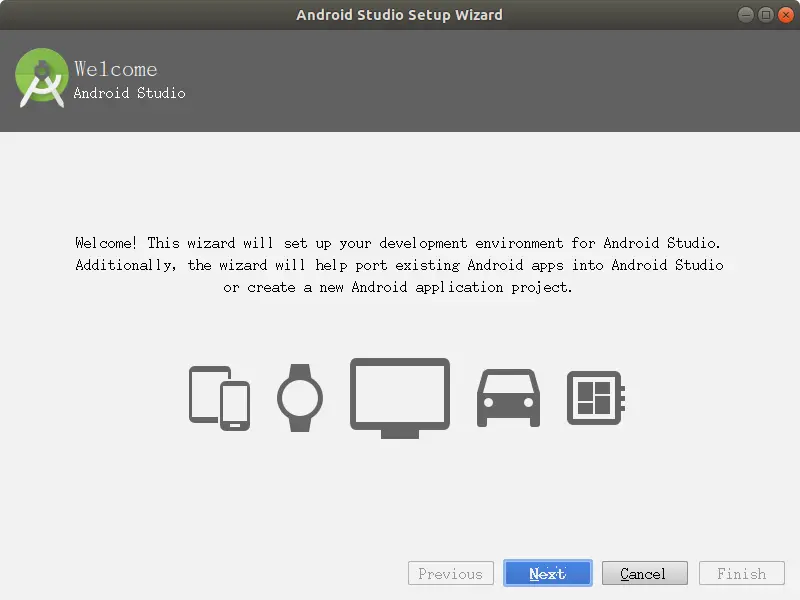
Task: Click the Android Studio logo icon
Action: click(42, 78)
